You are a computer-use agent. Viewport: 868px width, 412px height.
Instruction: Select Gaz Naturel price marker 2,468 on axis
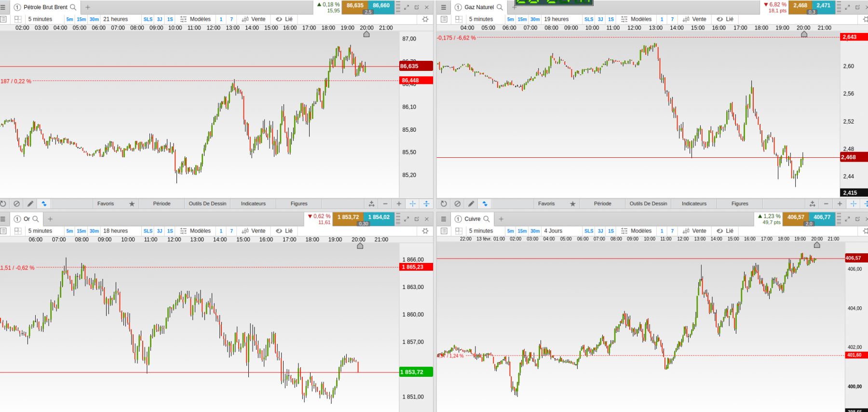(x=854, y=157)
